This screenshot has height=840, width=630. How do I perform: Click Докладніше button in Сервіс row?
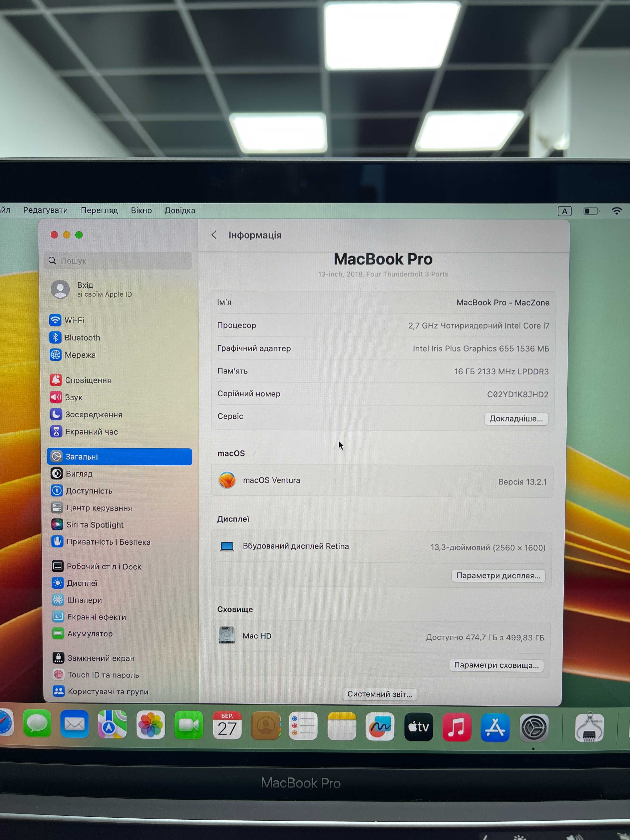click(516, 419)
